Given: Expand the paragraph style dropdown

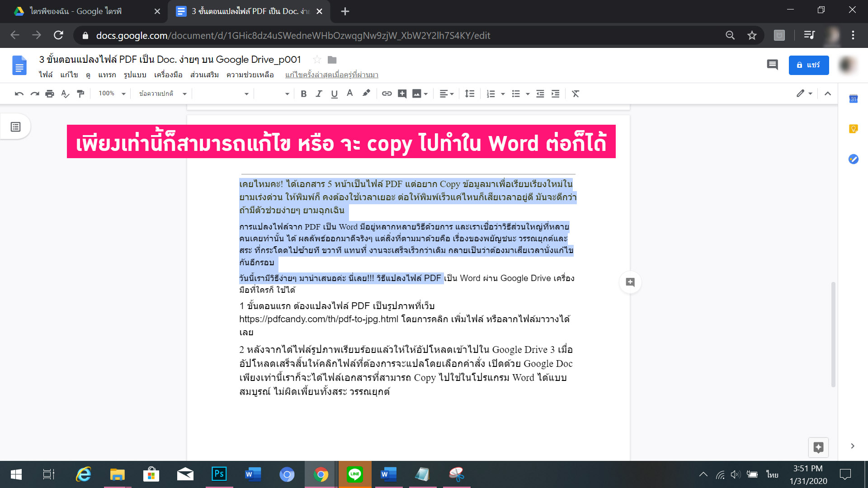Looking at the screenshot, I should pyautogui.click(x=163, y=94).
